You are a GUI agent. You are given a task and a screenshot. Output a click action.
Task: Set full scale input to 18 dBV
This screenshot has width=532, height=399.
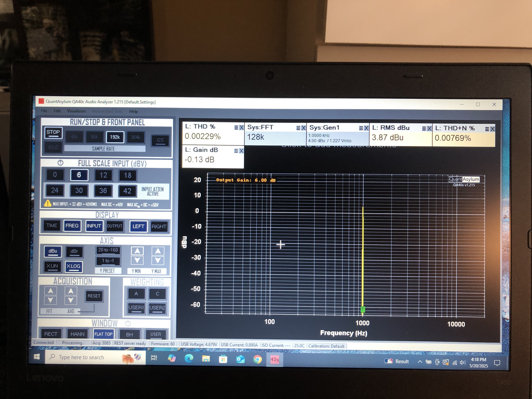[x=128, y=175]
